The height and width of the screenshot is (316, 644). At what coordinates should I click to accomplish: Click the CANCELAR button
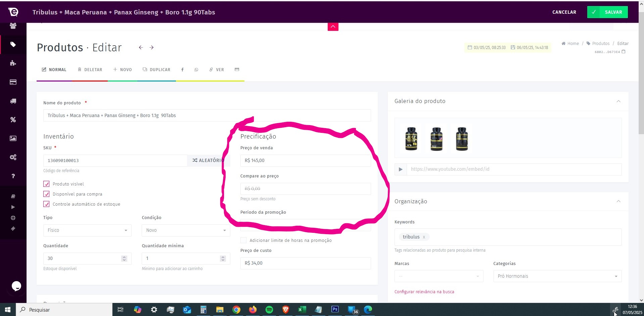[x=564, y=12]
